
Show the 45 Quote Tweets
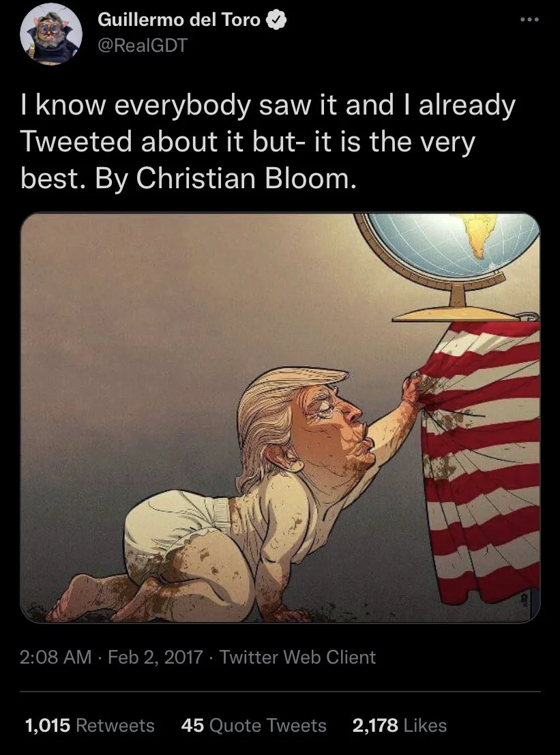tap(254, 725)
